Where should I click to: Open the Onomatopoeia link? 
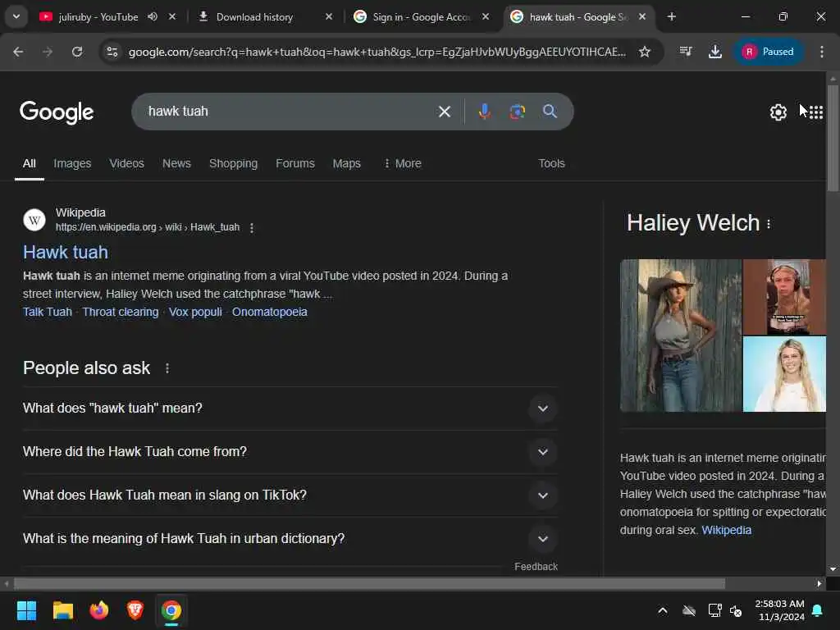tap(269, 312)
